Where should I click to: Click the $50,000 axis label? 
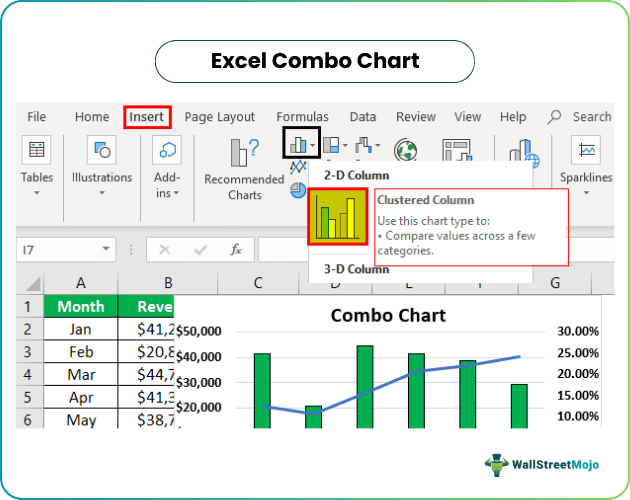(199, 331)
